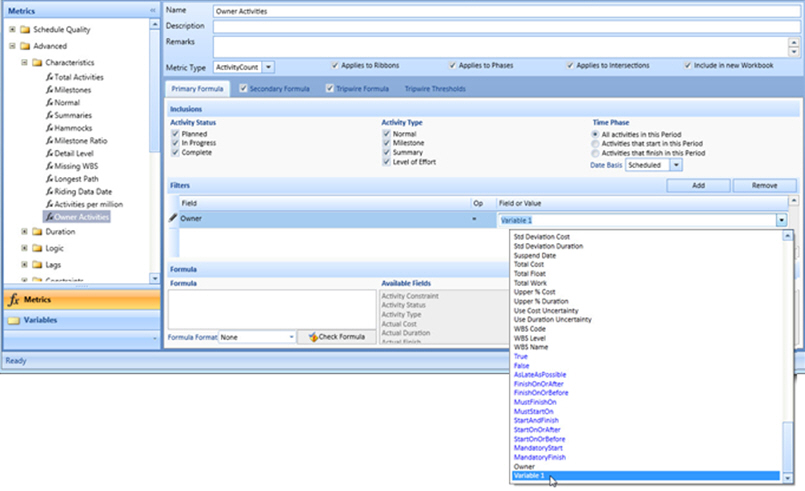Click the Check Formula button
Screen dimensions: 805x491
tap(337, 337)
